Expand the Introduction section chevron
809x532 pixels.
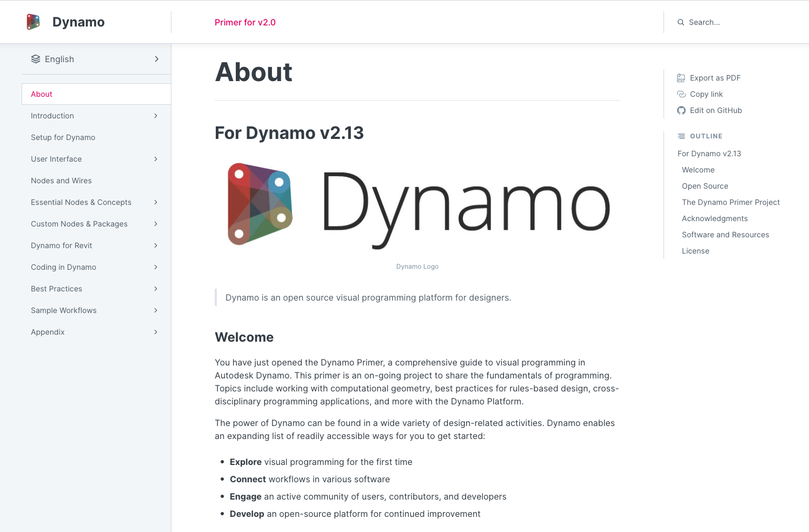(x=156, y=116)
